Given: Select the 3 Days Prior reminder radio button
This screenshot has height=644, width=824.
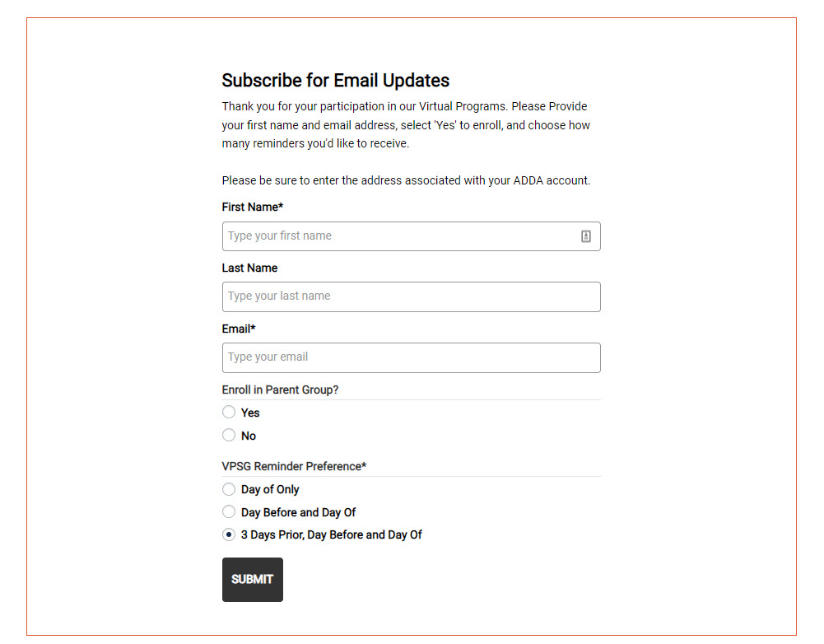Looking at the screenshot, I should click(x=229, y=534).
